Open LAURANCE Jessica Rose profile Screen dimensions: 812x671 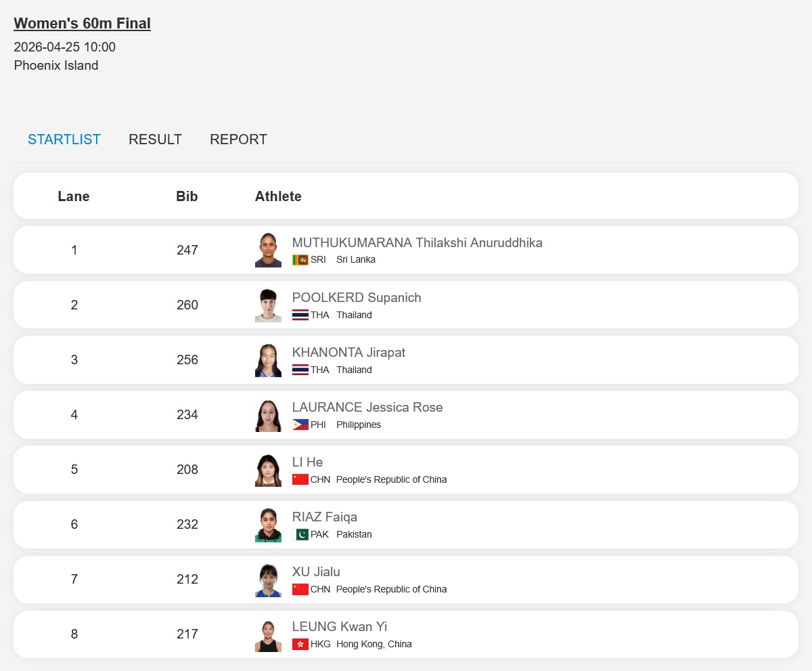pyautogui.click(x=367, y=407)
